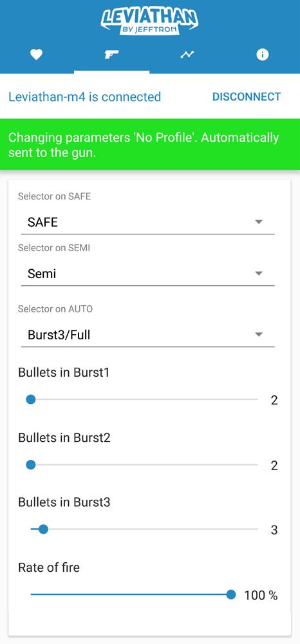The width and height of the screenshot is (300, 644).
Task: Click the Burst3/Full dropdown arrow
Action: (x=259, y=335)
